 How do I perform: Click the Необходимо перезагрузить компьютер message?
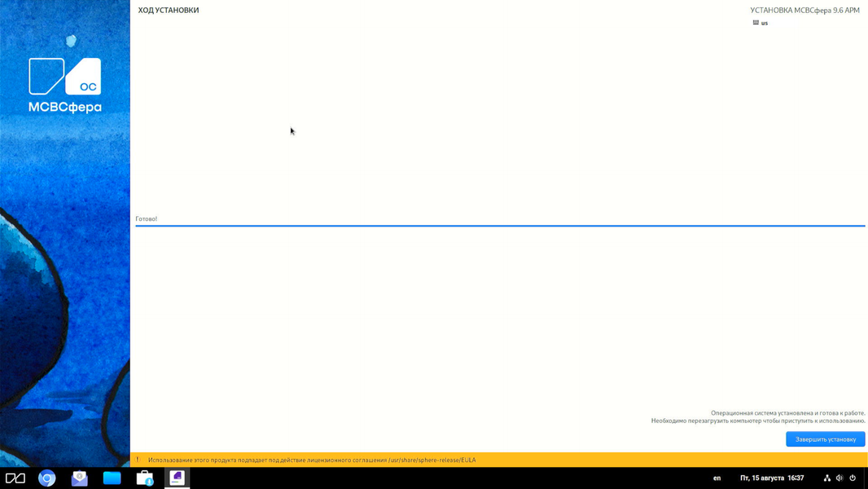tap(758, 421)
